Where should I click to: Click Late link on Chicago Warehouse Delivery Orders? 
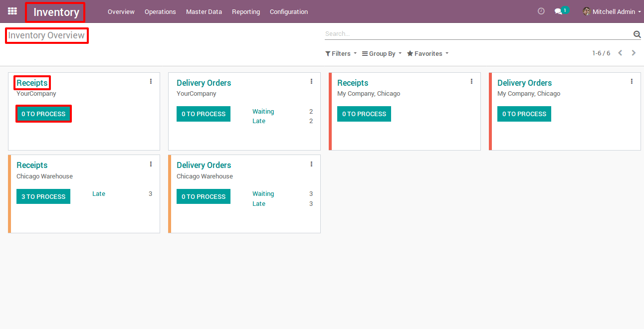[x=259, y=204]
